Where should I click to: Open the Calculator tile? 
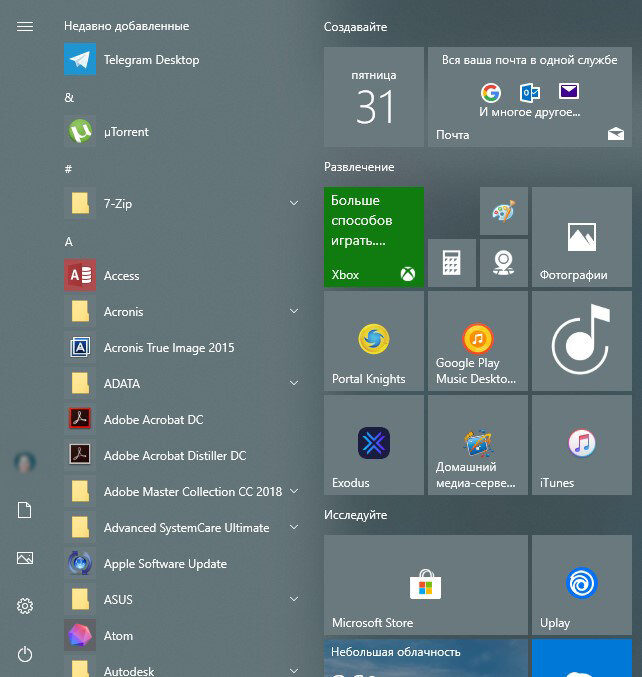(x=452, y=263)
